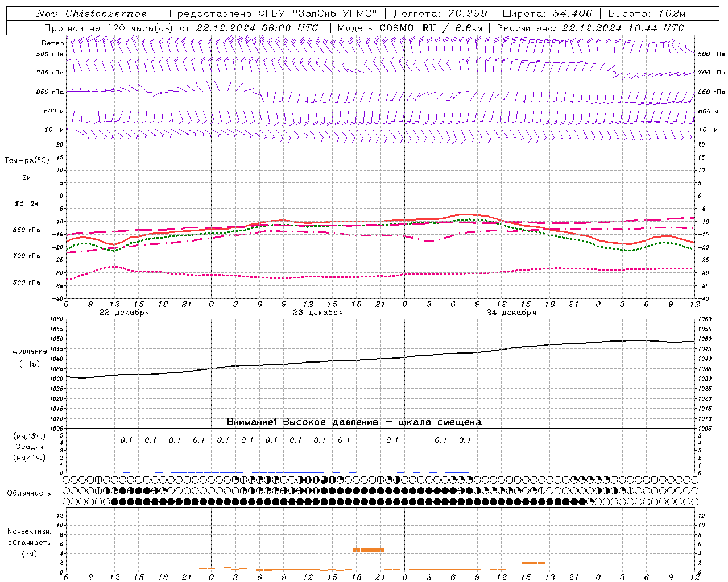Viewport: 728px width, 582px height.
Task: Click the station name Nov_Chistoozernoe in header
Action: pyautogui.click(x=91, y=14)
